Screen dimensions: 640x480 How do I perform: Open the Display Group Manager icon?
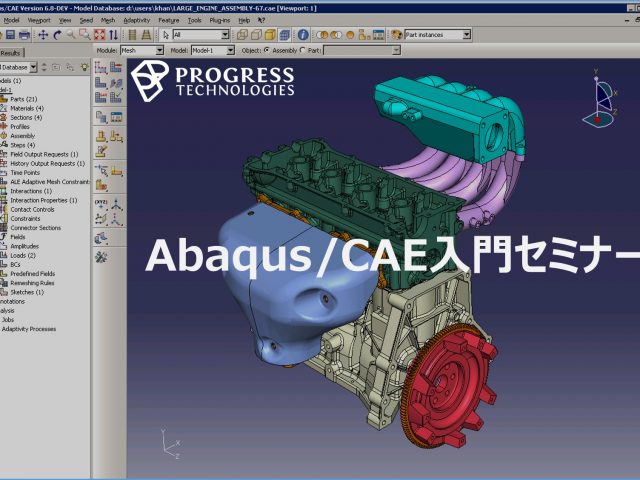(378, 35)
